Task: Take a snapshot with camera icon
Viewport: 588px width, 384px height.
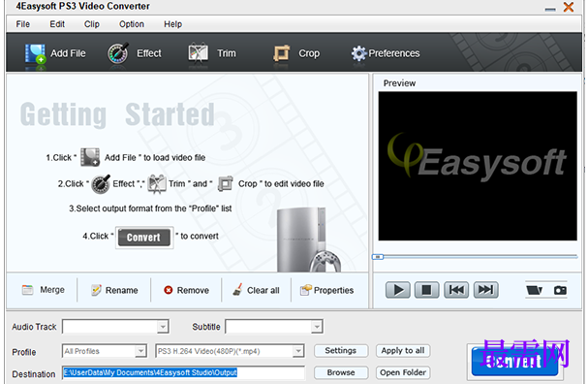Action: pyautogui.click(x=560, y=290)
